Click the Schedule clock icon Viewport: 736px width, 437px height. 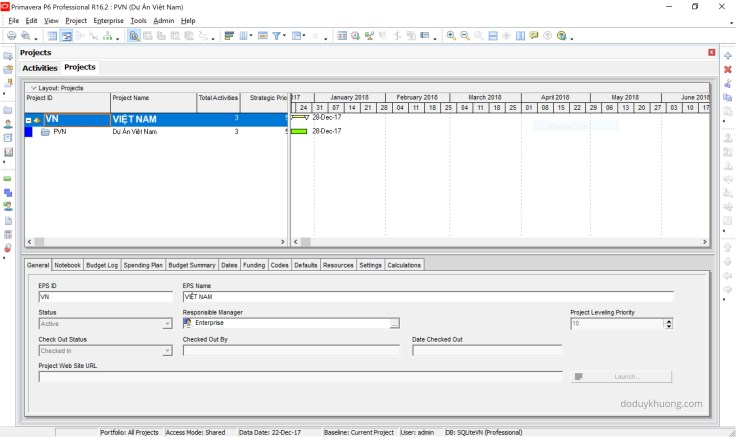[355, 36]
